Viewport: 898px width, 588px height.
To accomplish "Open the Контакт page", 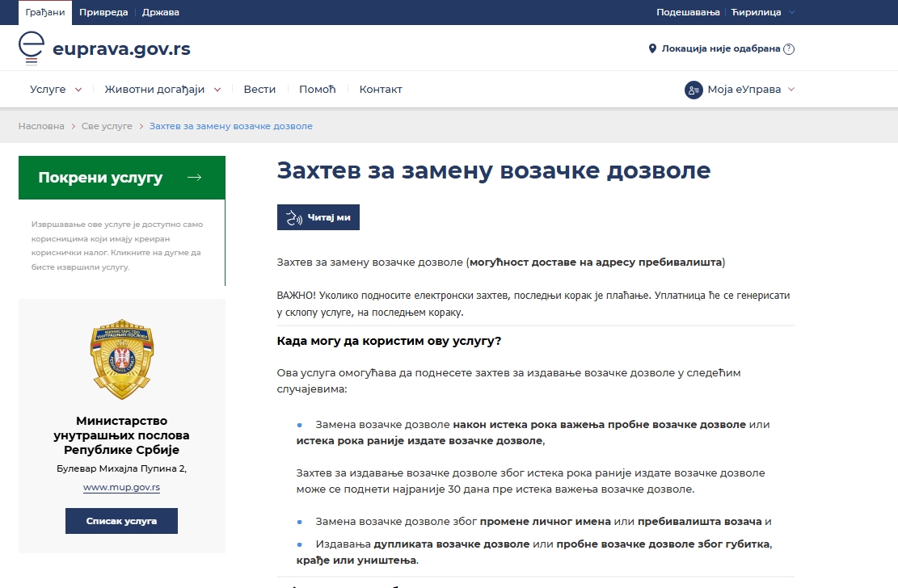I will point(381,90).
